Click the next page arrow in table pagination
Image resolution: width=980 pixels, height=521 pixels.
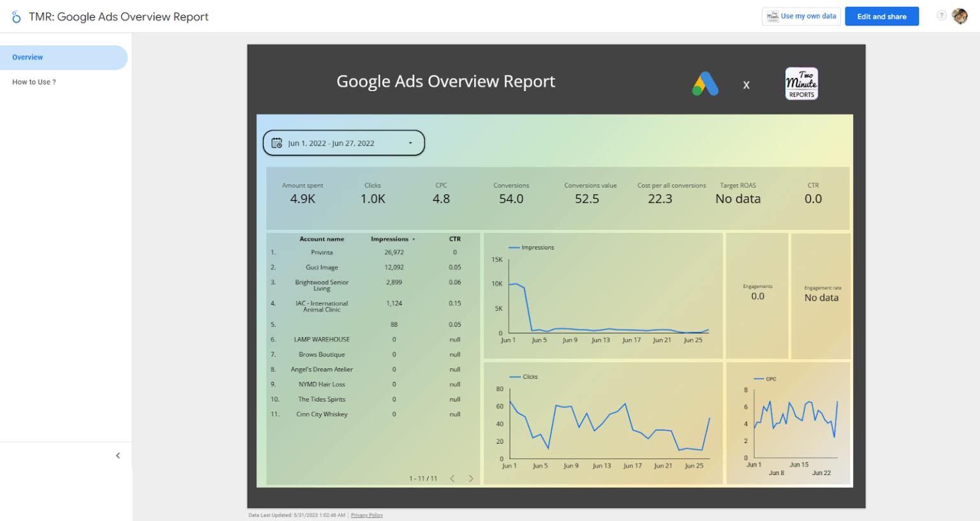click(x=471, y=477)
